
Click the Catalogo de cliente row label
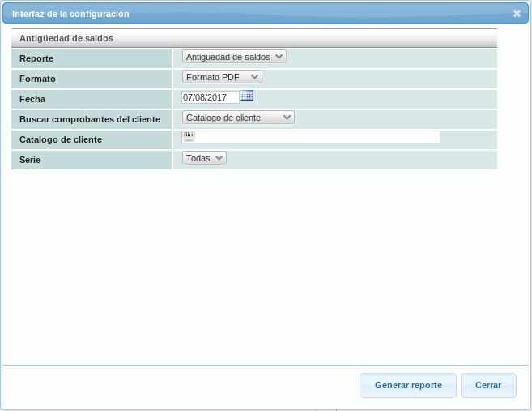click(61, 139)
